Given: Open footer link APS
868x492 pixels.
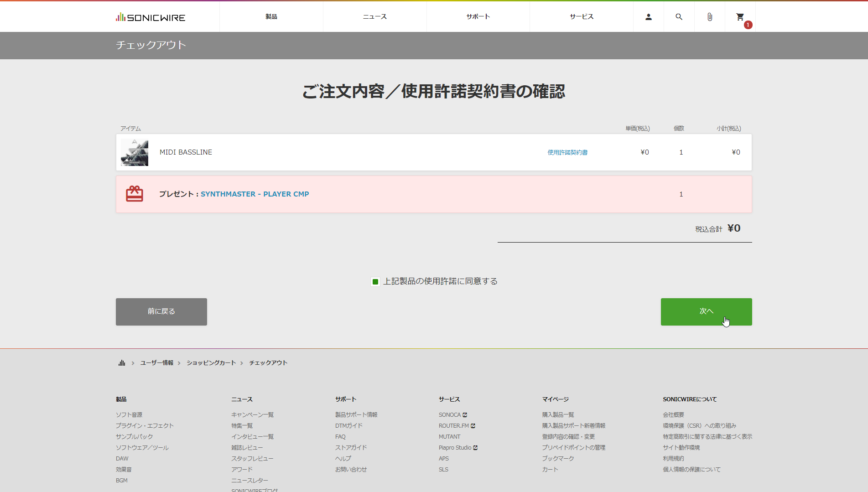Looking at the screenshot, I should pyautogui.click(x=444, y=459).
